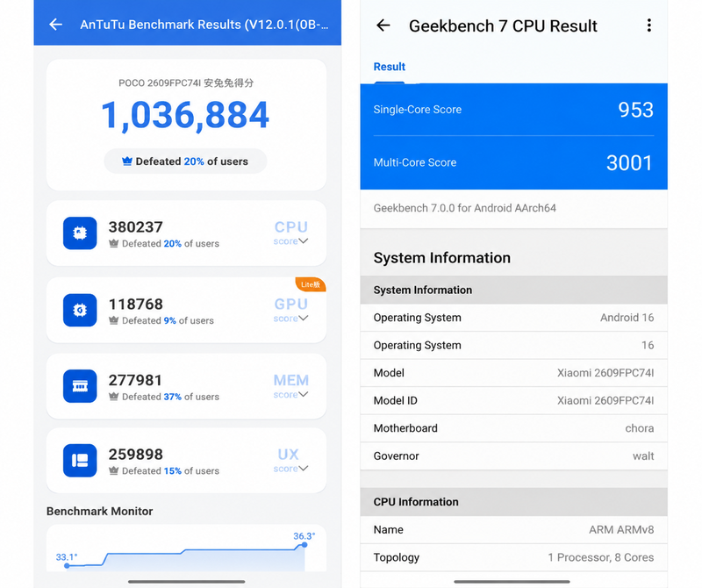Select the GPU score 118768
This screenshot has height=588, width=702.
pyautogui.click(x=136, y=304)
